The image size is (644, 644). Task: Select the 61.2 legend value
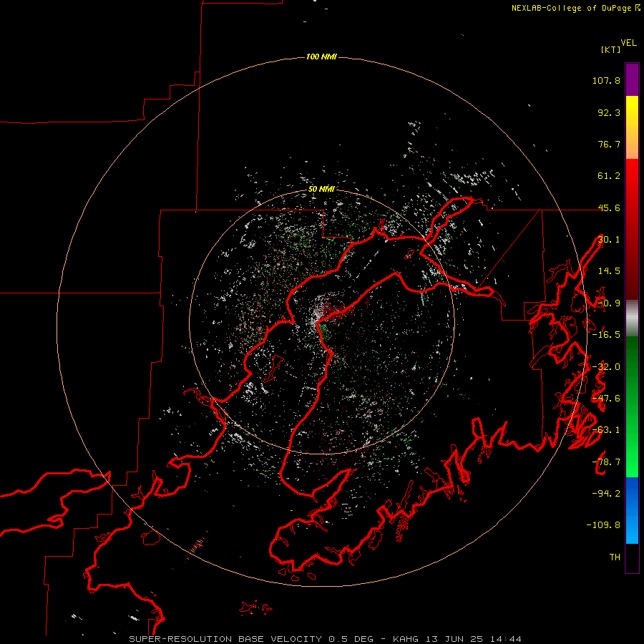pos(609,176)
